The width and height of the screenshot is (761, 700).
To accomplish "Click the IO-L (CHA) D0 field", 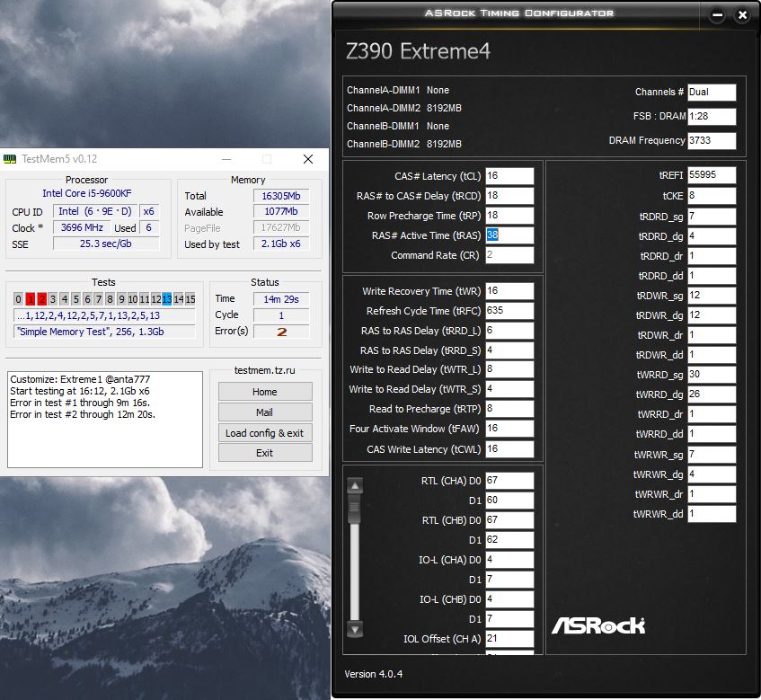I will pos(509,560).
